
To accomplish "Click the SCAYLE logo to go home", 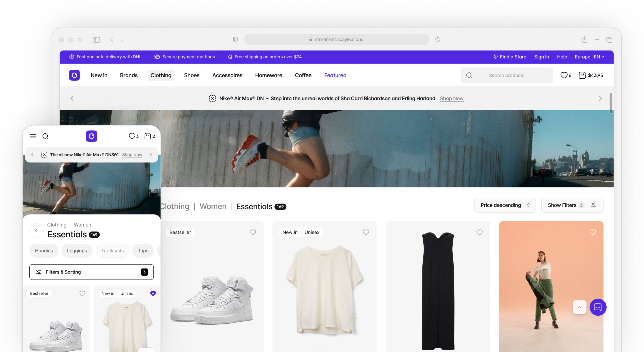I will [74, 75].
